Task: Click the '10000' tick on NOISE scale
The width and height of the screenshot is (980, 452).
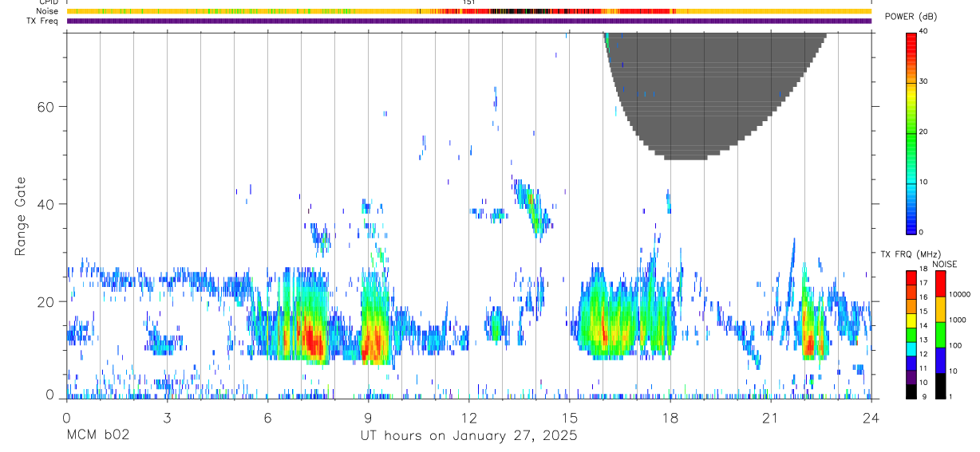Action: [959, 294]
